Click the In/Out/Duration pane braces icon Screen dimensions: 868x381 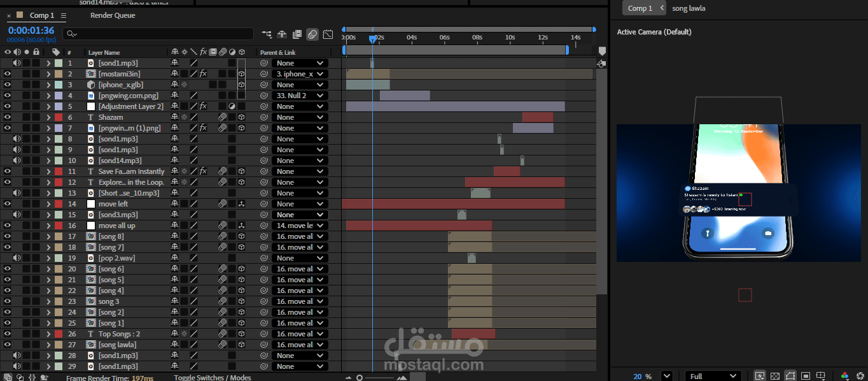point(32,377)
